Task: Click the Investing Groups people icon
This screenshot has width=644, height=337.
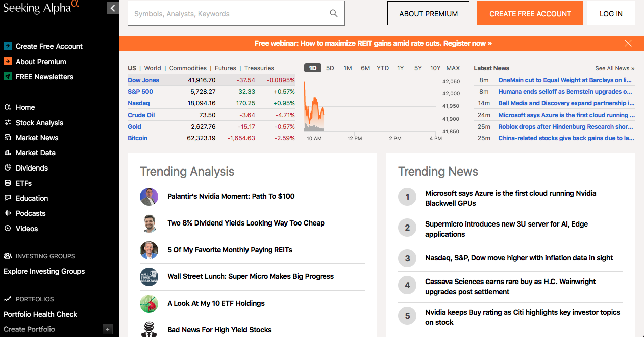Action: (8, 256)
